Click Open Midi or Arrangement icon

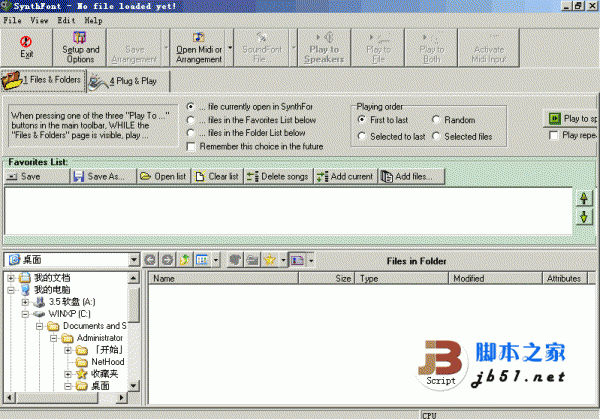click(x=198, y=37)
